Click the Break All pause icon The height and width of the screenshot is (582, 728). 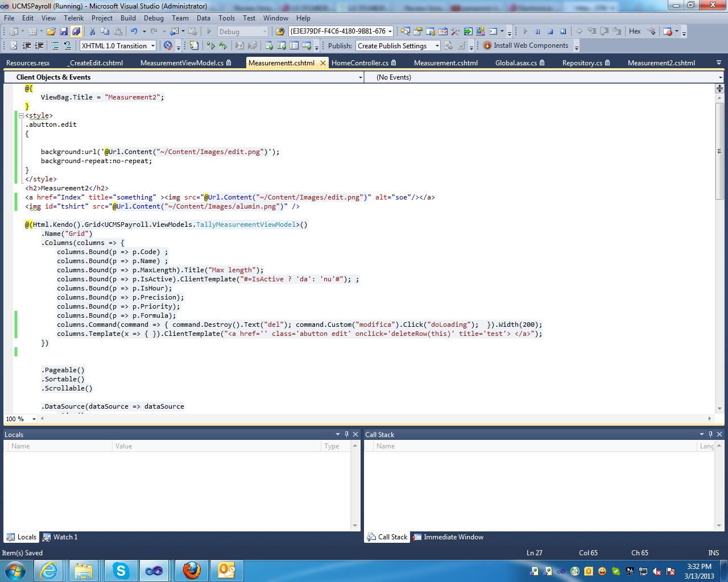pos(537,32)
